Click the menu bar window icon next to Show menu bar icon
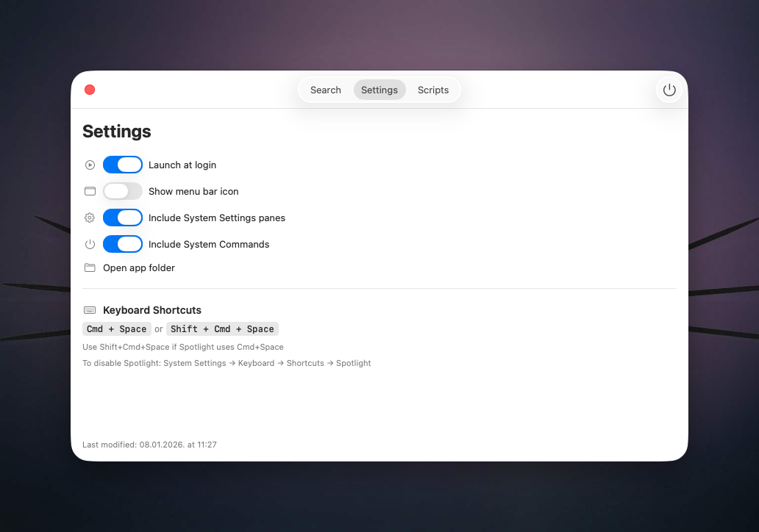The width and height of the screenshot is (759, 532). 90,191
